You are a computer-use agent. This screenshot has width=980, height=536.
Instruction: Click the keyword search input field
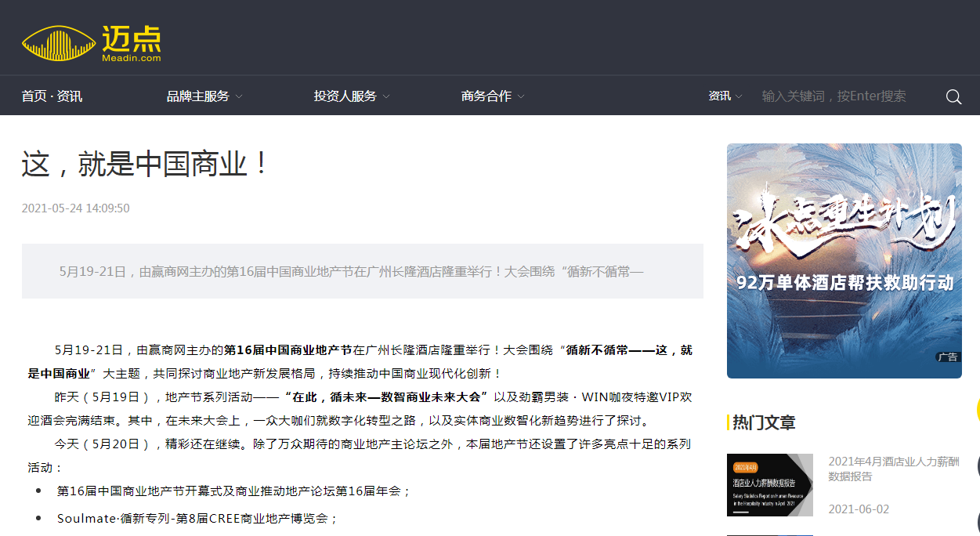click(834, 96)
